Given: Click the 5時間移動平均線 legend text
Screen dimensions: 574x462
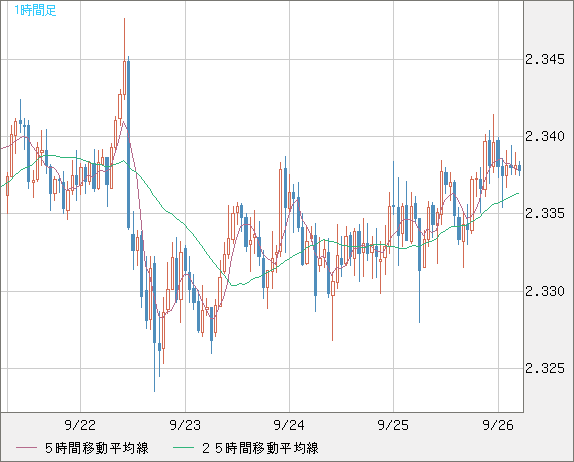Looking at the screenshot, I should [97, 448].
